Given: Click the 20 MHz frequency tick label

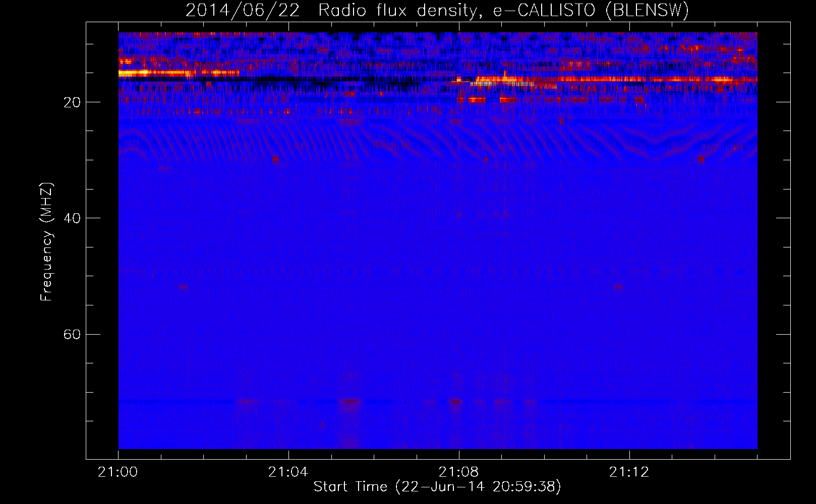Looking at the screenshot, I should 72,102.
